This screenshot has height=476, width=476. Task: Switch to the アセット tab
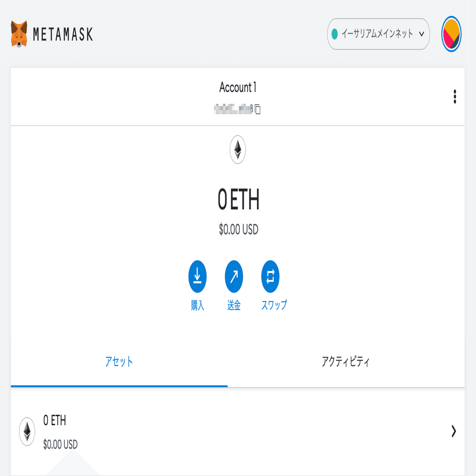119,362
